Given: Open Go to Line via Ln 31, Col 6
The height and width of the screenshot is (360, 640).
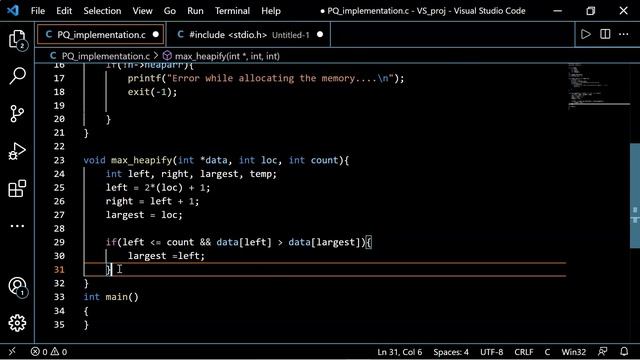Looking at the screenshot, I should pos(400,351).
